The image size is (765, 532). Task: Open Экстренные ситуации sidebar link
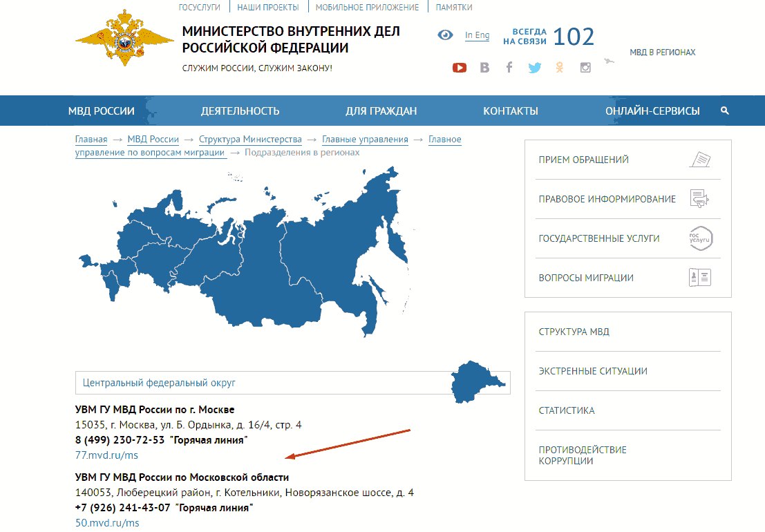593,371
